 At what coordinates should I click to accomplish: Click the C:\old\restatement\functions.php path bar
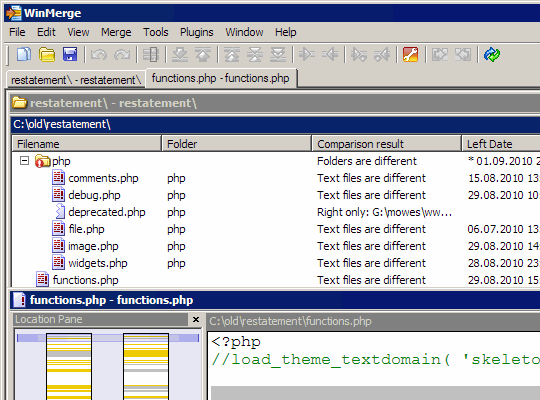coord(374,321)
